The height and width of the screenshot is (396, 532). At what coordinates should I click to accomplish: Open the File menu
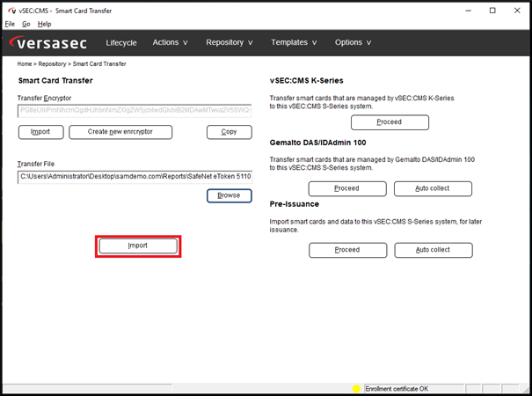(10, 24)
